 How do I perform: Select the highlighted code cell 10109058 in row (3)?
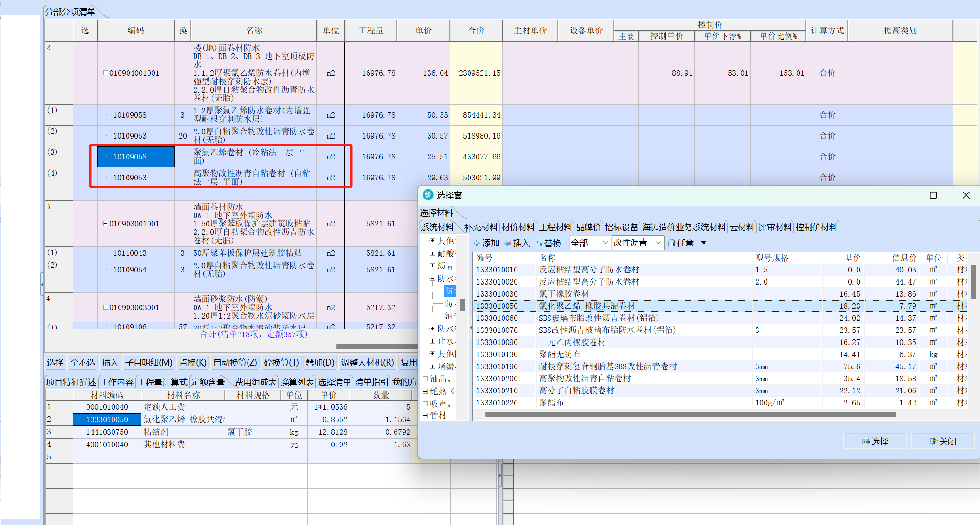click(136, 157)
